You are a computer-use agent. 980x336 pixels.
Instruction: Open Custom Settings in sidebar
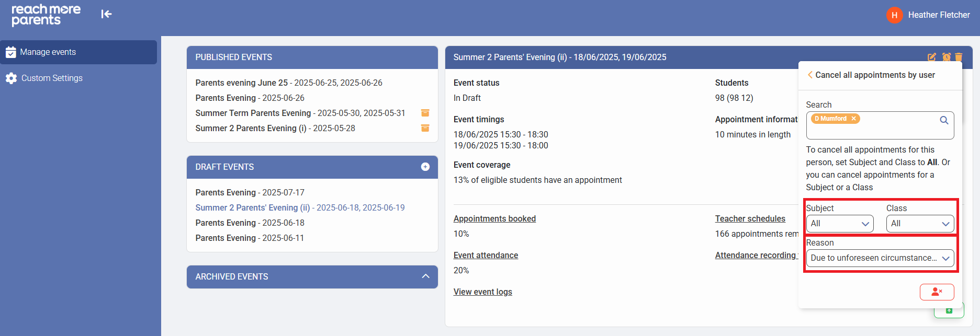(52, 78)
